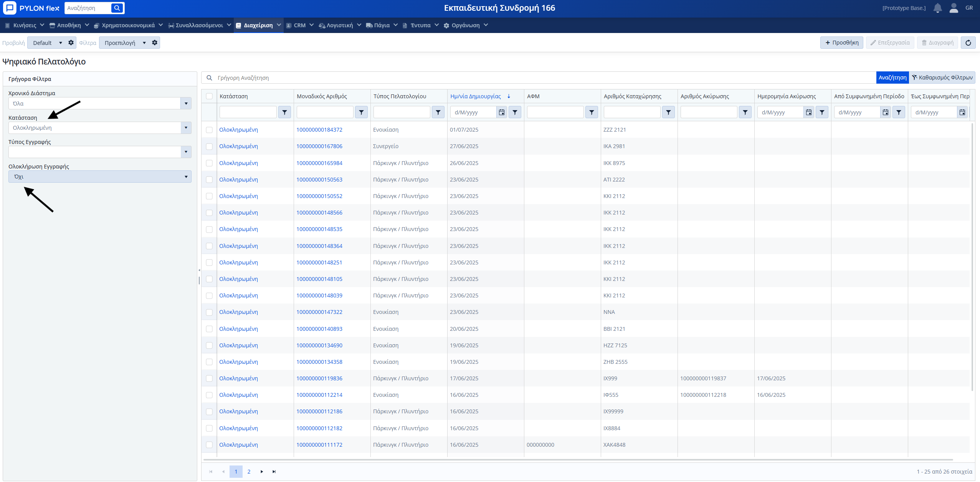Collapse the quick filters panel splitter arrow
The height and width of the screenshot is (482, 980).
point(199,270)
